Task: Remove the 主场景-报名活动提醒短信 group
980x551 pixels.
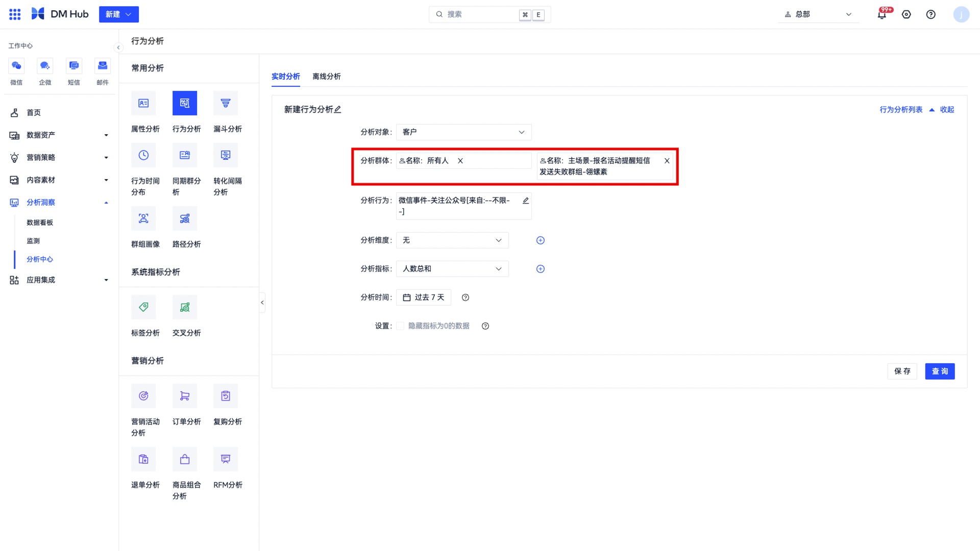Action: pyautogui.click(x=667, y=161)
